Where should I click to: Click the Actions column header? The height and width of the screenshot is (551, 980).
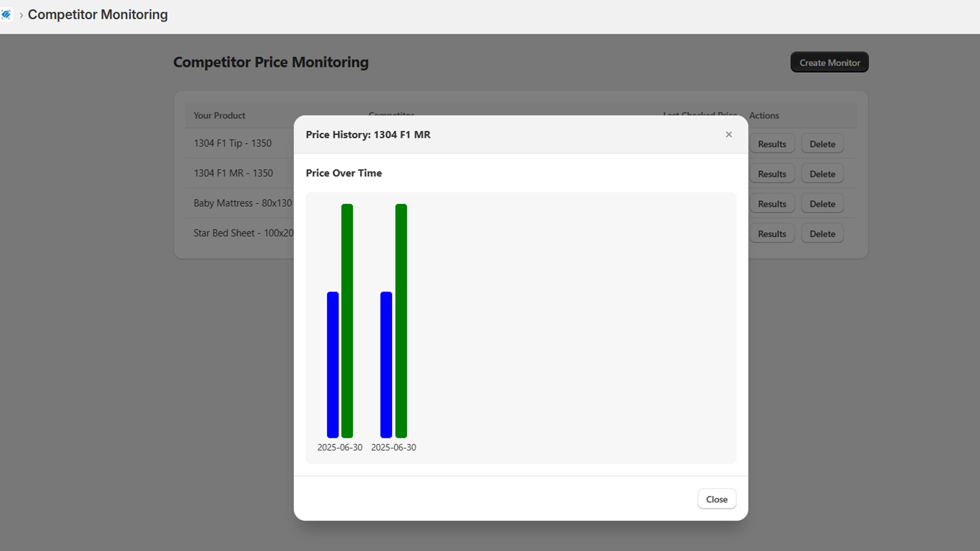pos(764,115)
